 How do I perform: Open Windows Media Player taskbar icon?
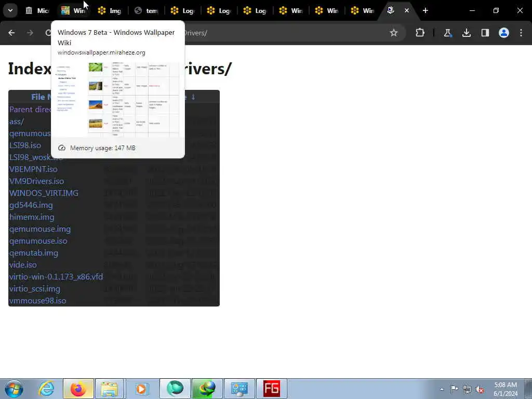pyautogui.click(x=142, y=389)
